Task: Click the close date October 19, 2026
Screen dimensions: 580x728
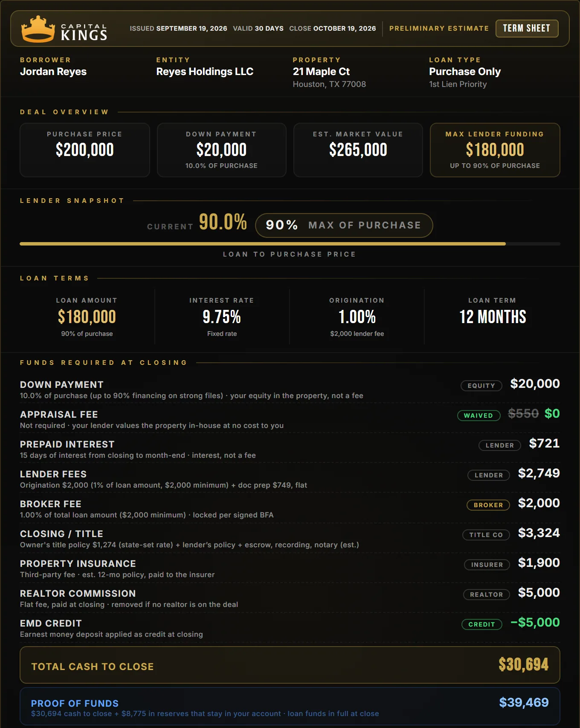Action: tap(345, 29)
